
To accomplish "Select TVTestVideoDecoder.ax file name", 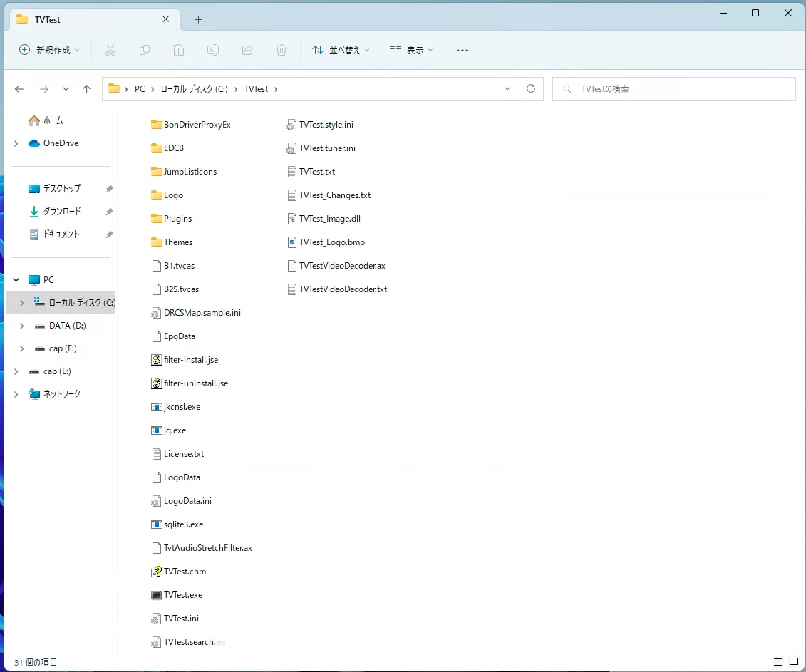I will (x=342, y=266).
